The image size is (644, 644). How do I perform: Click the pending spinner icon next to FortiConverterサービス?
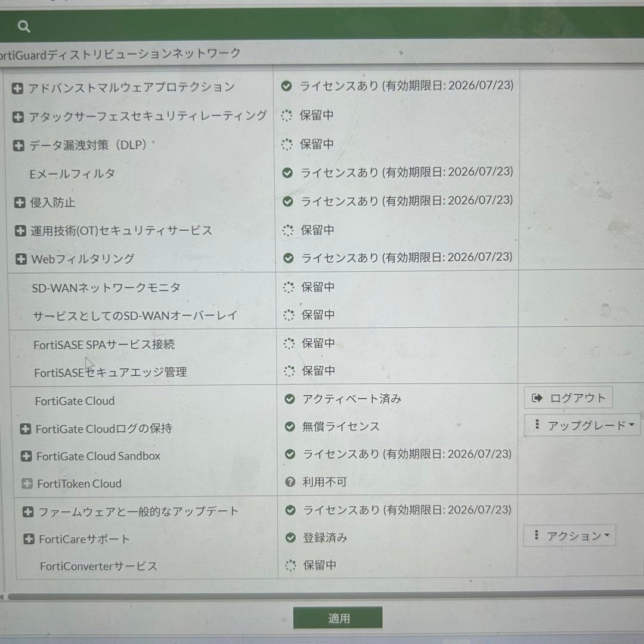pos(290,565)
